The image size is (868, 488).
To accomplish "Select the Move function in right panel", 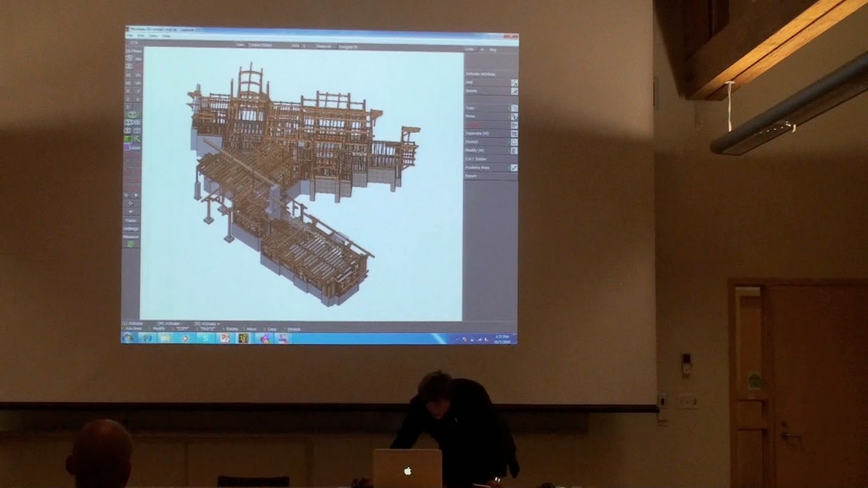I will pyautogui.click(x=470, y=116).
